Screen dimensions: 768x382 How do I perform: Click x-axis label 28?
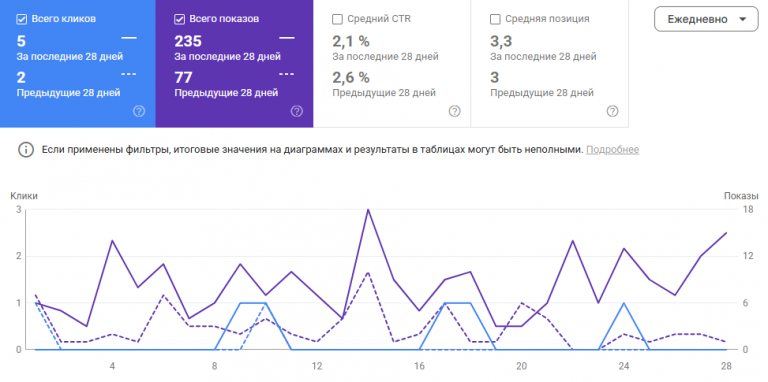click(726, 366)
